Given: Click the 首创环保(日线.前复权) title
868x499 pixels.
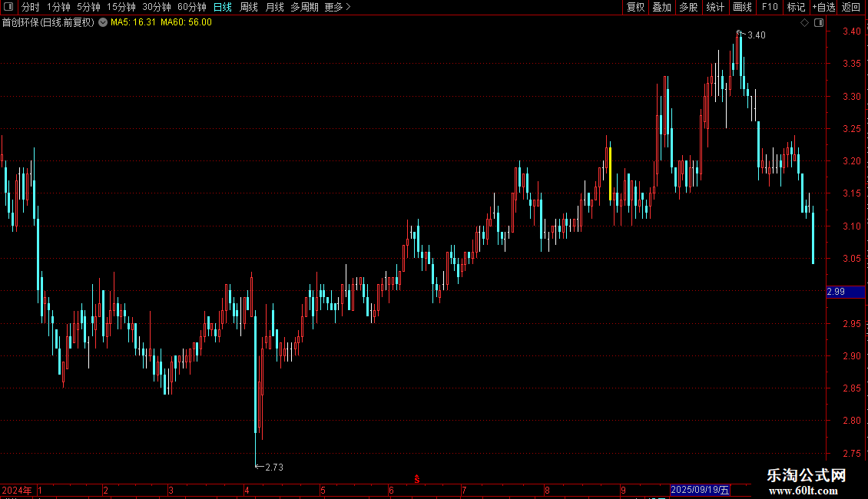Looking at the screenshot, I should click(x=48, y=22).
